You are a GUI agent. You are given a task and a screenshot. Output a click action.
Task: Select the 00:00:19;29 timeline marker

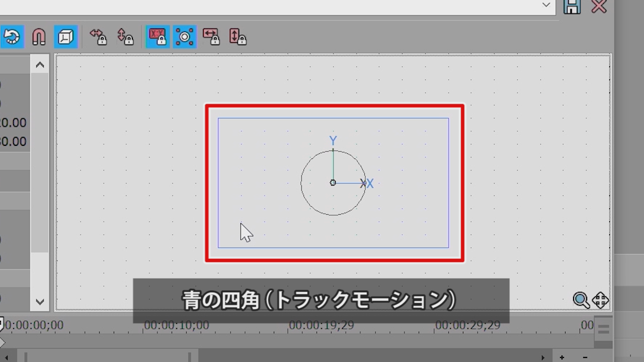323,325
